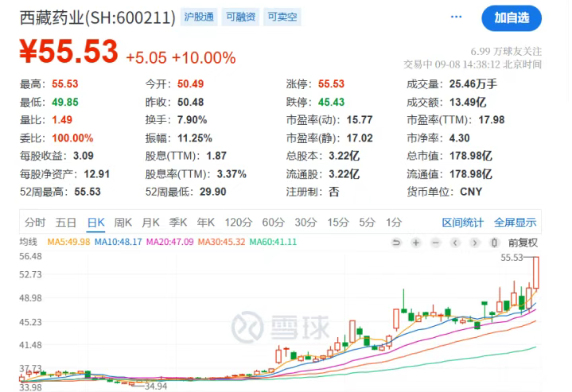Click the 均线 label

(29, 243)
